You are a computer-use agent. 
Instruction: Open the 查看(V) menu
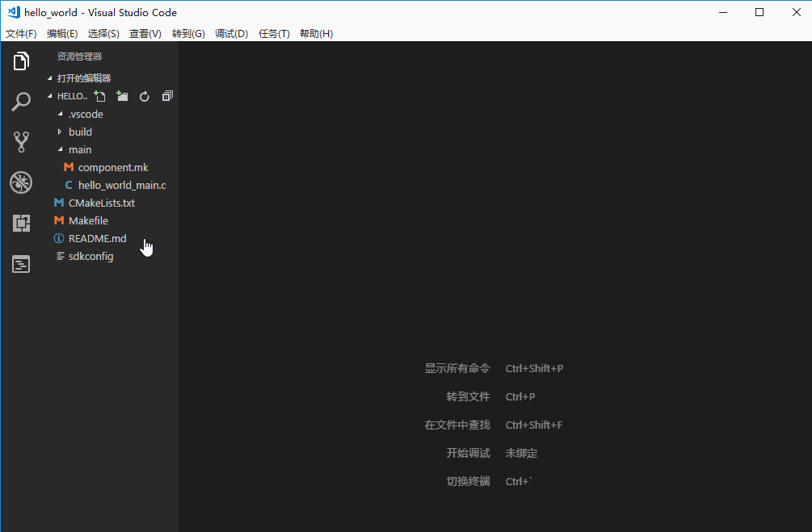(145, 34)
